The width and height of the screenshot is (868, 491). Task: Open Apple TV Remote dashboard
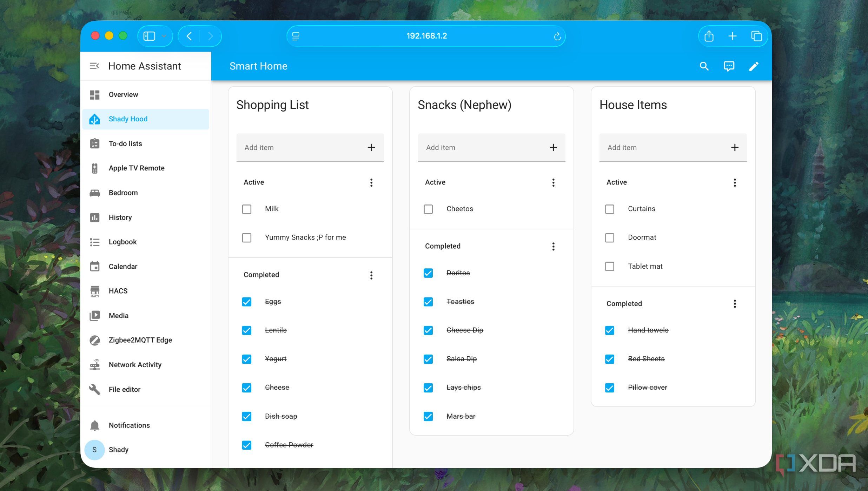tap(146, 168)
